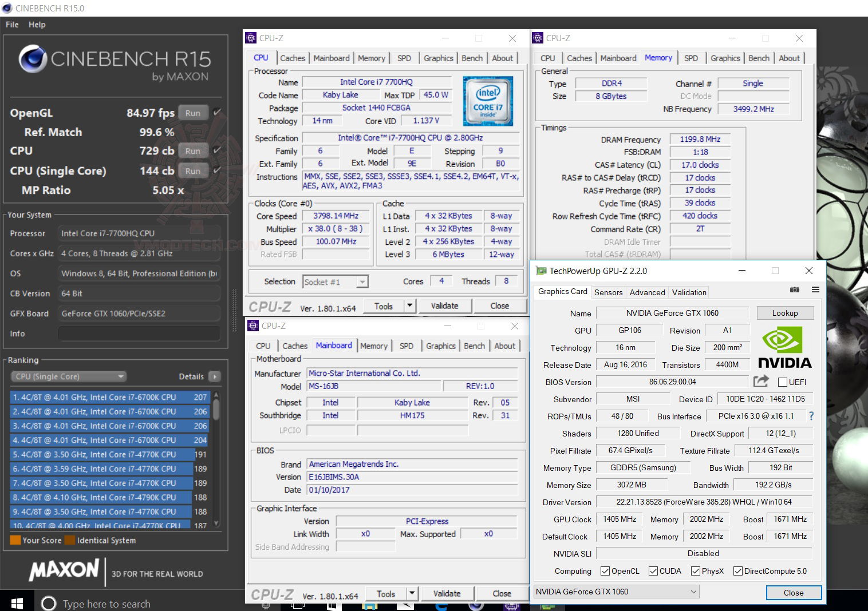Toggle the CPU test checkmark in Cinebench
The height and width of the screenshot is (611, 868).
pyautogui.click(x=216, y=150)
